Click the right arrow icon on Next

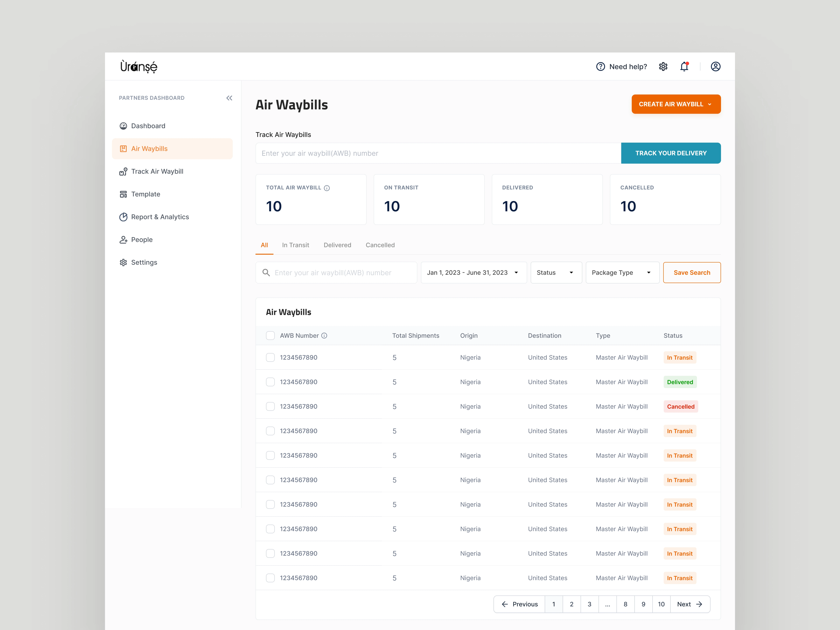pos(699,604)
